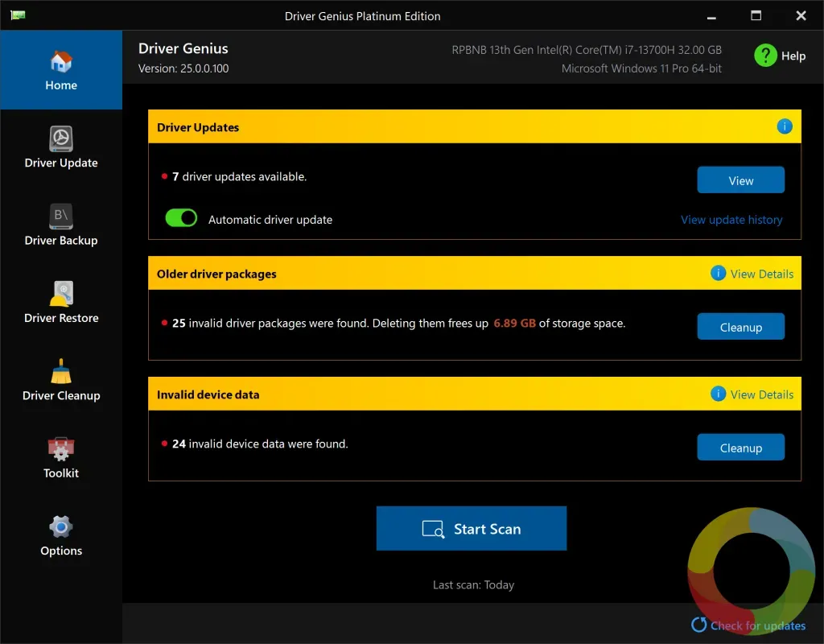Select the Toolkit label in sidebar

click(x=61, y=473)
